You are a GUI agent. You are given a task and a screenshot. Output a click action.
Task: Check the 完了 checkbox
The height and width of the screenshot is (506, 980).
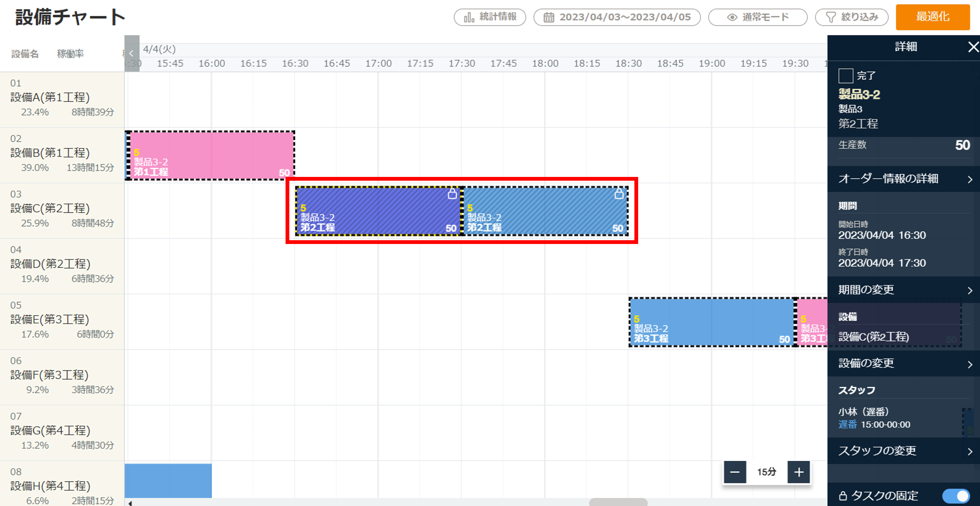(845, 76)
